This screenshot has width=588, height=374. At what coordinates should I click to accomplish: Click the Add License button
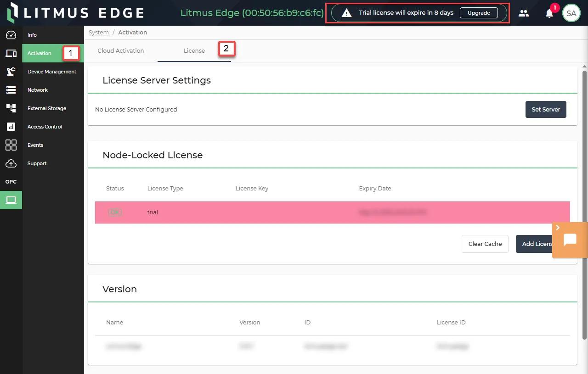(x=534, y=244)
